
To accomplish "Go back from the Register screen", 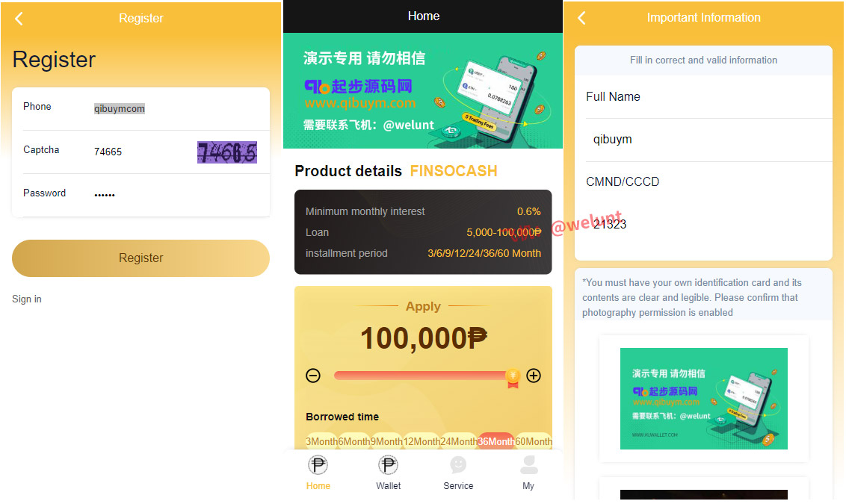I will pos(19,19).
